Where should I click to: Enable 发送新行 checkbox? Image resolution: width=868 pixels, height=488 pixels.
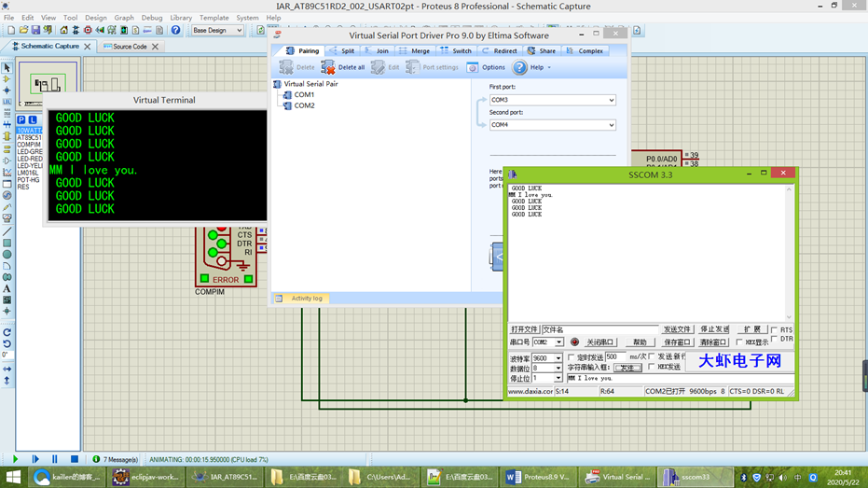point(652,356)
